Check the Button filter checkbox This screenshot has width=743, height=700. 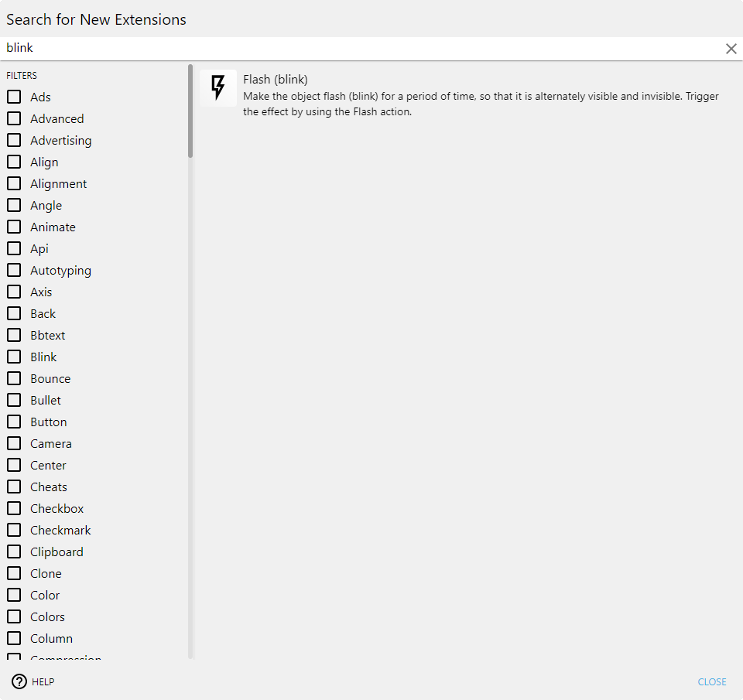[x=14, y=422]
